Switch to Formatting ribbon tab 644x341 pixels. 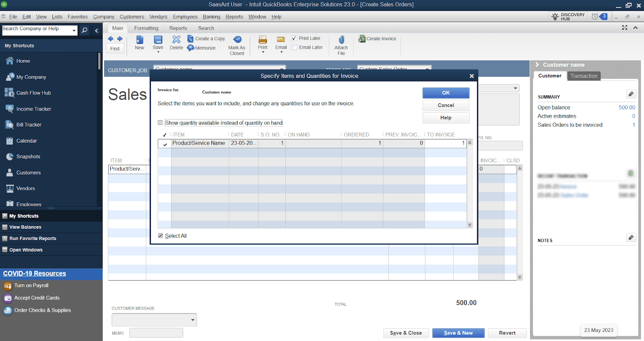pos(146,28)
